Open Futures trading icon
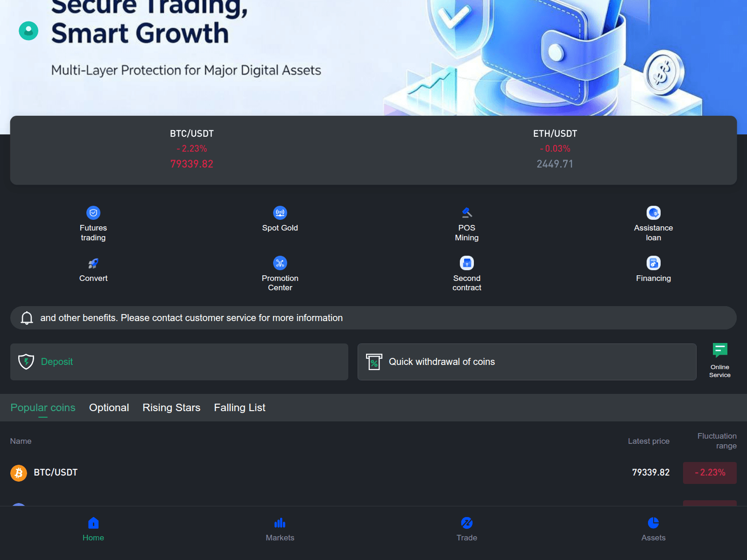 [93, 213]
